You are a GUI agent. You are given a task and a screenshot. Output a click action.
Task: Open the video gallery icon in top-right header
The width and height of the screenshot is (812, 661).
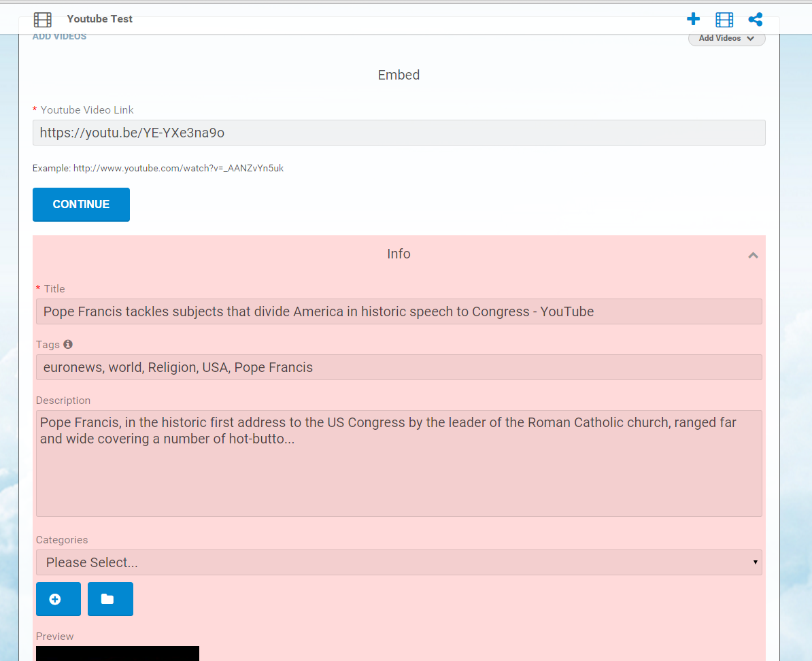724,20
